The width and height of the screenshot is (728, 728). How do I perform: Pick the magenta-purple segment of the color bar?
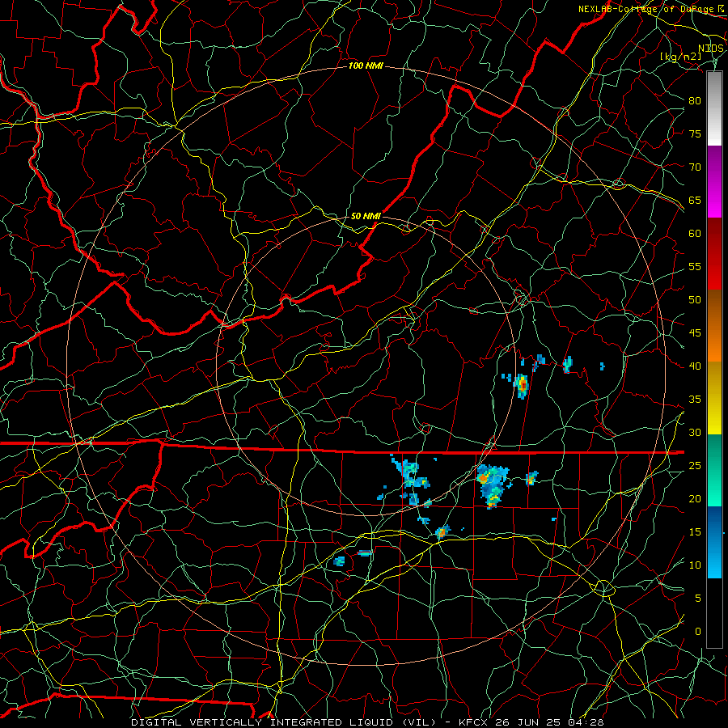(x=714, y=181)
